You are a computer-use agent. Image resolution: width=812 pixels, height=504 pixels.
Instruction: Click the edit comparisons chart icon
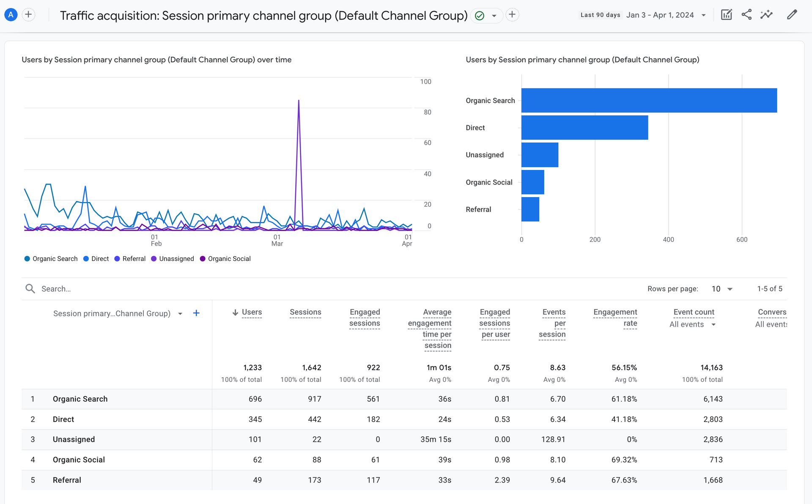726,14
